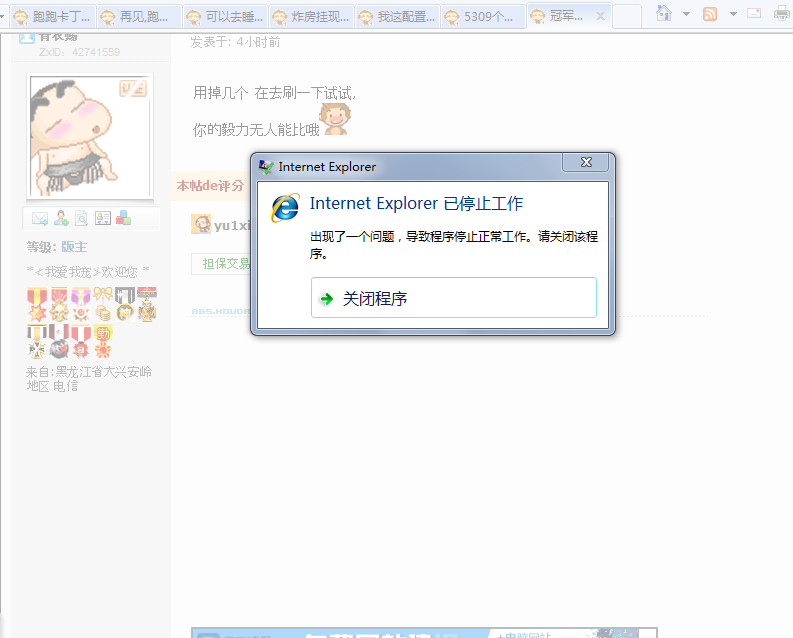
Task: Close the active 冠军... tab
Action: pyautogui.click(x=600, y=17)
